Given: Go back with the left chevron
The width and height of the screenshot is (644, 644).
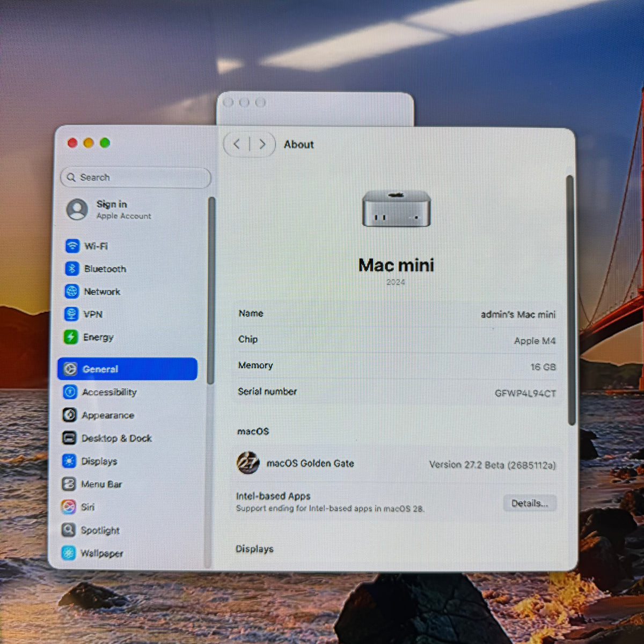Looking at the screenshot, I should tap(237, 144).
